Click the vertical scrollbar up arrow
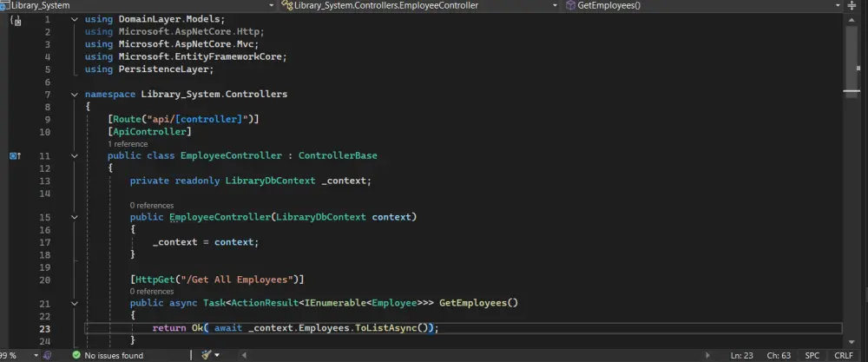The image size is (868, 362). click(852, 19)
